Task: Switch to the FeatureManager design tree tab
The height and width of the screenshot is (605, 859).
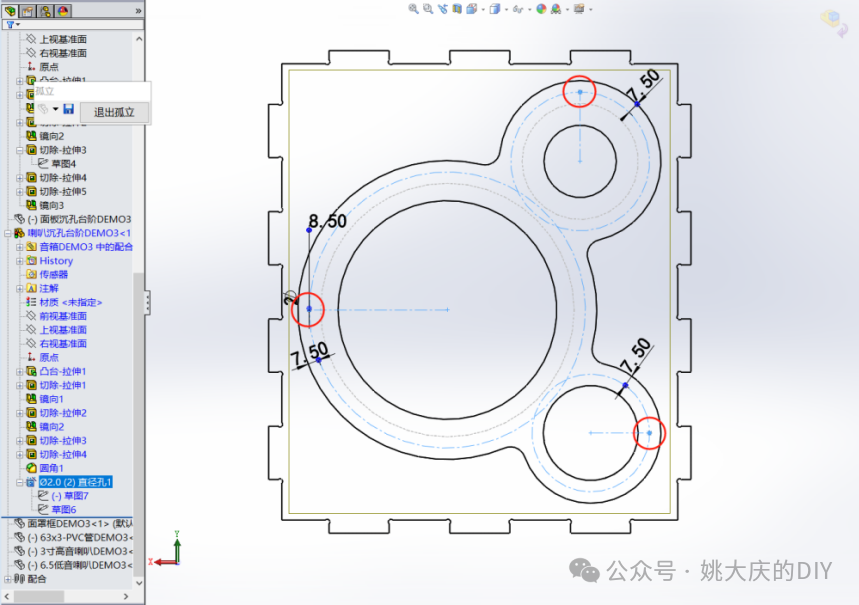Action: (x=11, y=10)
